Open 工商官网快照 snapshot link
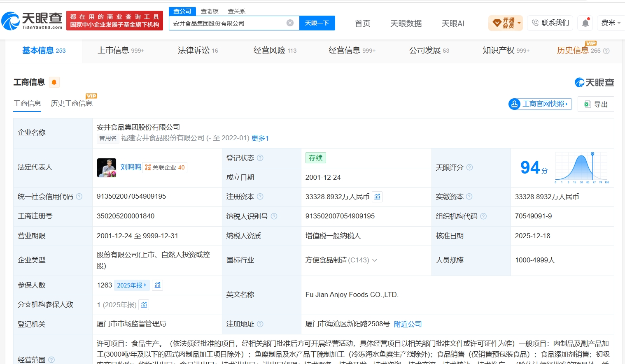625x364 pixels. (x=540, y=104)
